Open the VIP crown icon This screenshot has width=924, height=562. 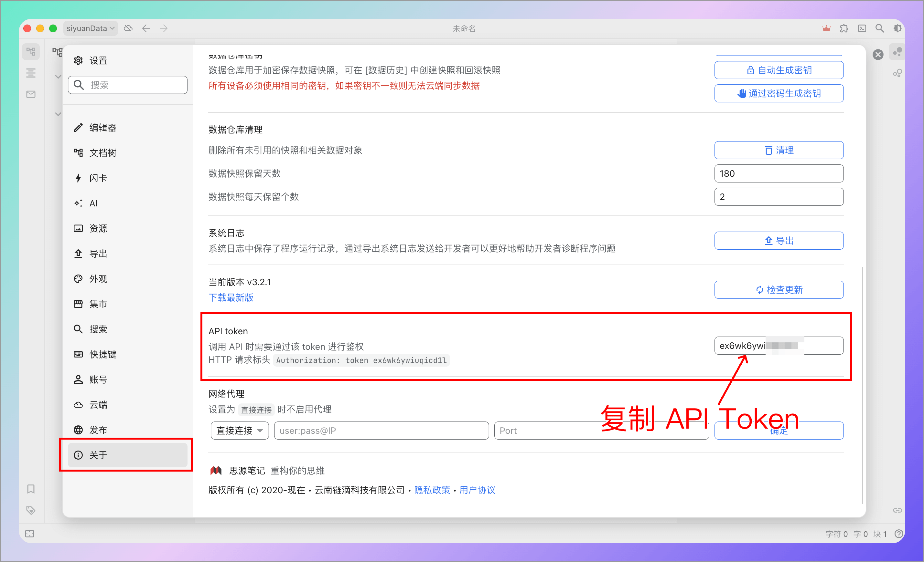click(x=826, y=28)
